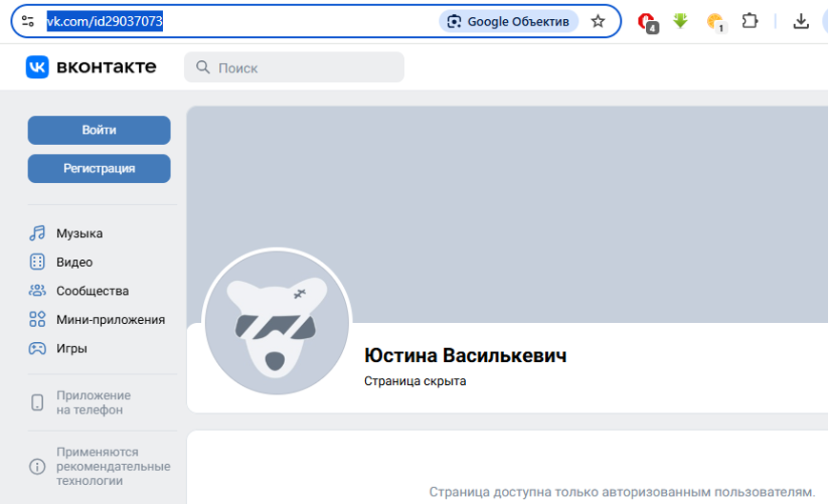Click the site information icon in address bar
The image size is (829, 504).
(x=28, y=21)
